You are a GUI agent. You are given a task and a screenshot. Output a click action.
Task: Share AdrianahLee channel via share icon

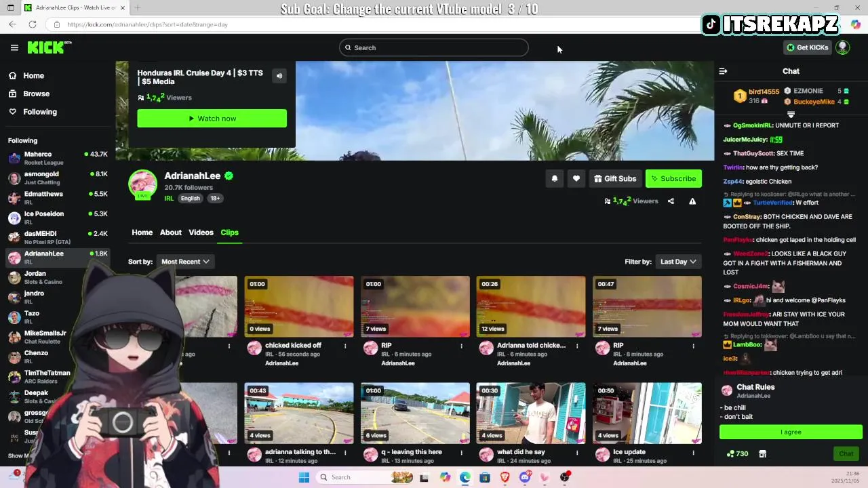671,201
